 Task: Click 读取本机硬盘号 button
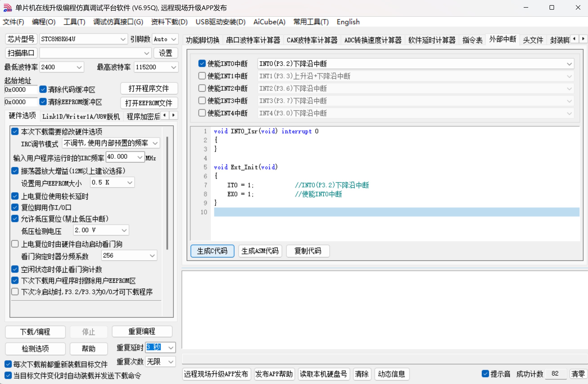coord(323,374)
